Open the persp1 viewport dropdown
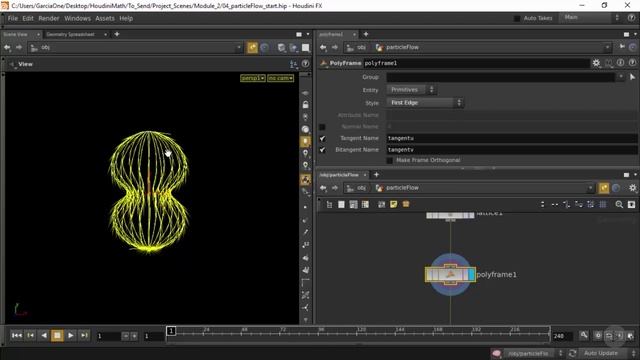 tap(253, 78)
